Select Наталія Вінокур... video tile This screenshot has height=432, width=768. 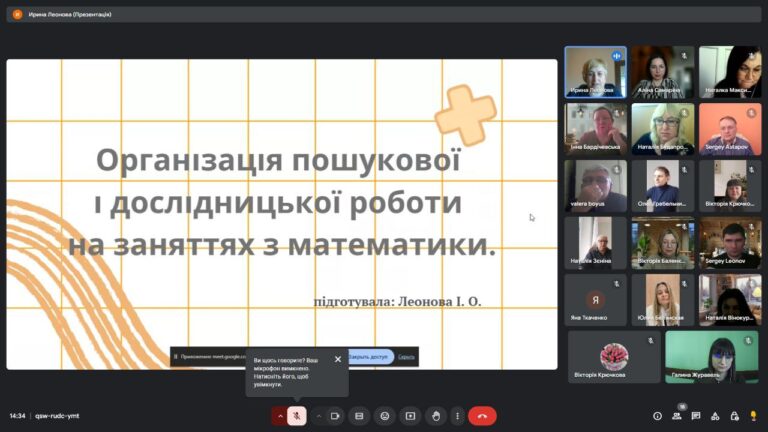tap(730, 300)
